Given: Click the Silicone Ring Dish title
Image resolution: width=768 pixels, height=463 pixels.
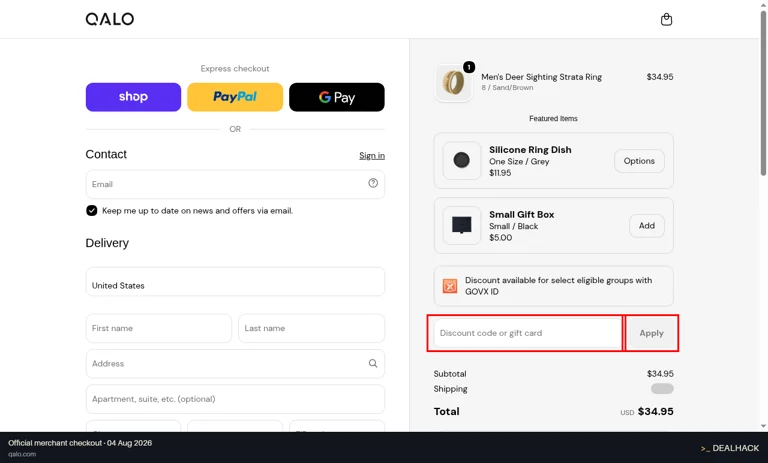Looking at the screenshot, I should pyautogui.click(x=530, y=150).
